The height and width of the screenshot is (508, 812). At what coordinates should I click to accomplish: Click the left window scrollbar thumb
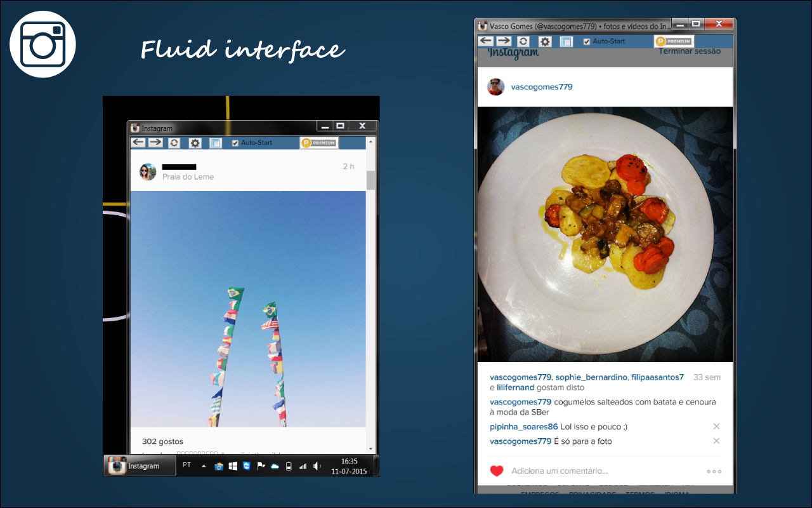370,180
